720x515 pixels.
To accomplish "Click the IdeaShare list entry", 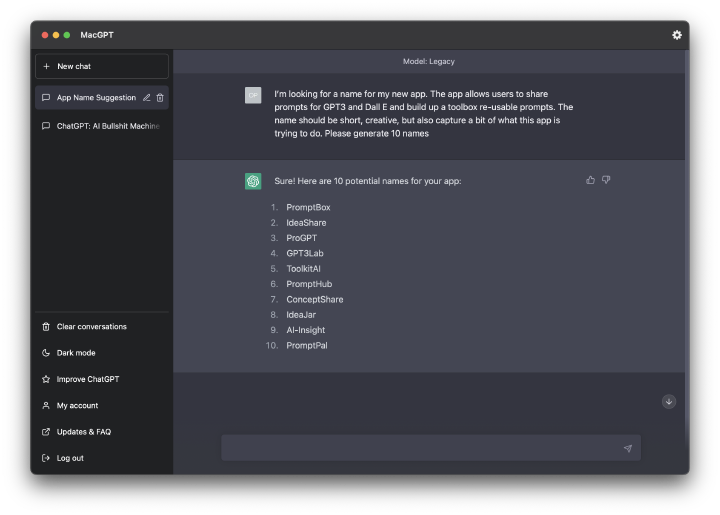I will coord(306,223).
